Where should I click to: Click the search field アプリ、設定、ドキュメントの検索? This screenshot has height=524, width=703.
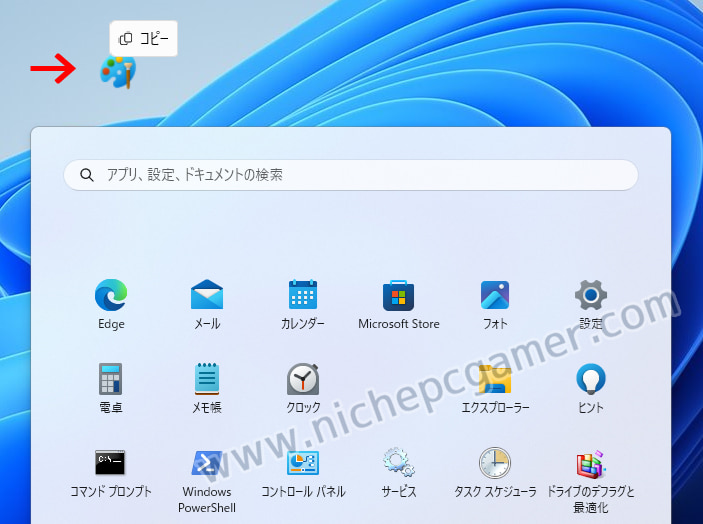pyautogui.click(x=351, y=175)
